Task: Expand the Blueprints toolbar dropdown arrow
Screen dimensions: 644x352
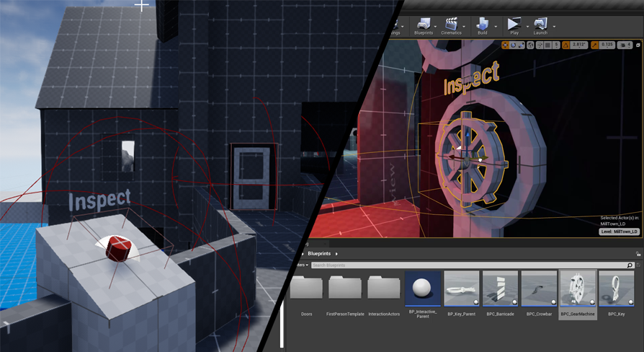Action: 436,27
